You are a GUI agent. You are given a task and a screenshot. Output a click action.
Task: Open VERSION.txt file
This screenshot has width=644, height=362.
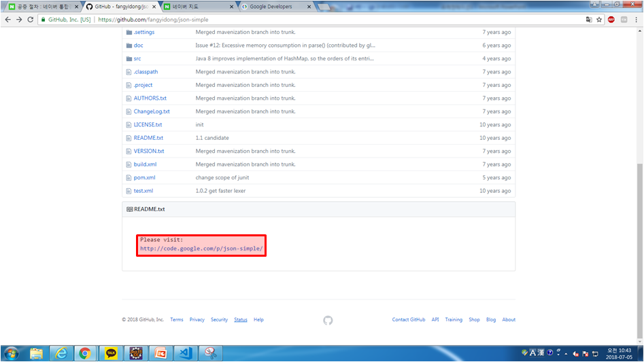tap(149, 151)
